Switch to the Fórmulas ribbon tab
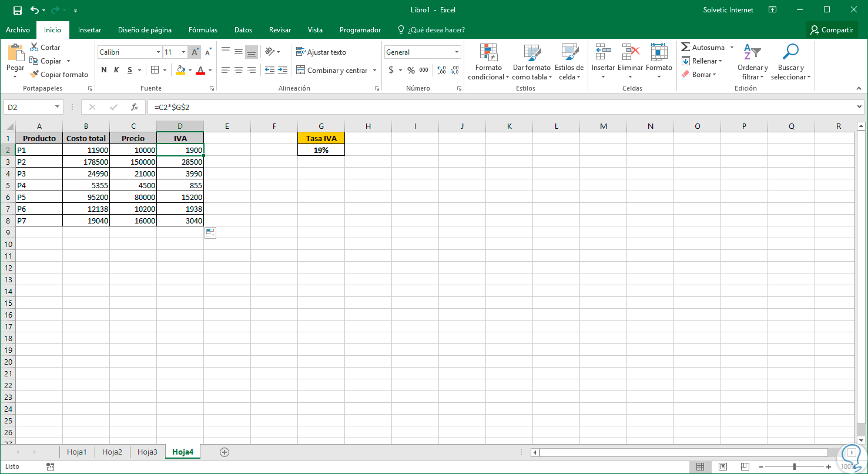Image resolution: width=868 pixels, height=474 pixels. tap(203, 30)
